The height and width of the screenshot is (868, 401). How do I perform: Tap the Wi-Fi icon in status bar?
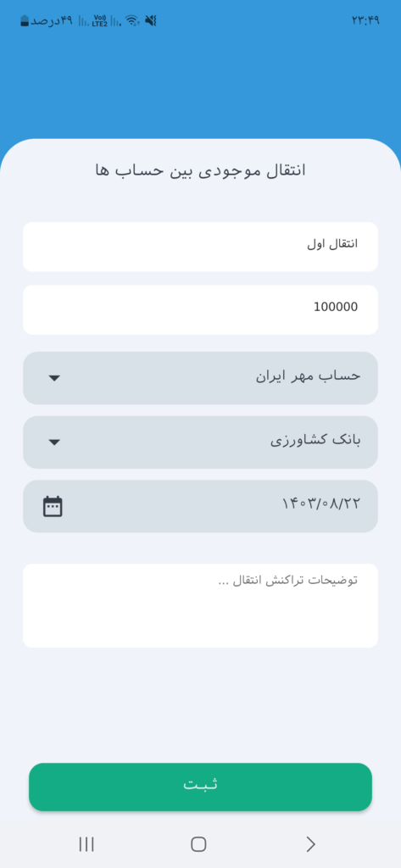131,21
